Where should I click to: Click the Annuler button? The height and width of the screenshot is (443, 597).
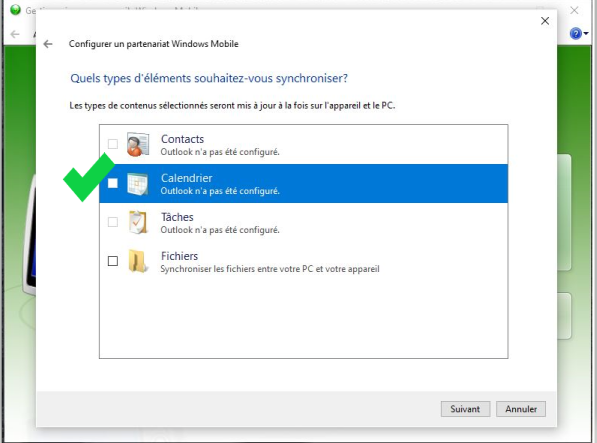[x=521, y=409]
